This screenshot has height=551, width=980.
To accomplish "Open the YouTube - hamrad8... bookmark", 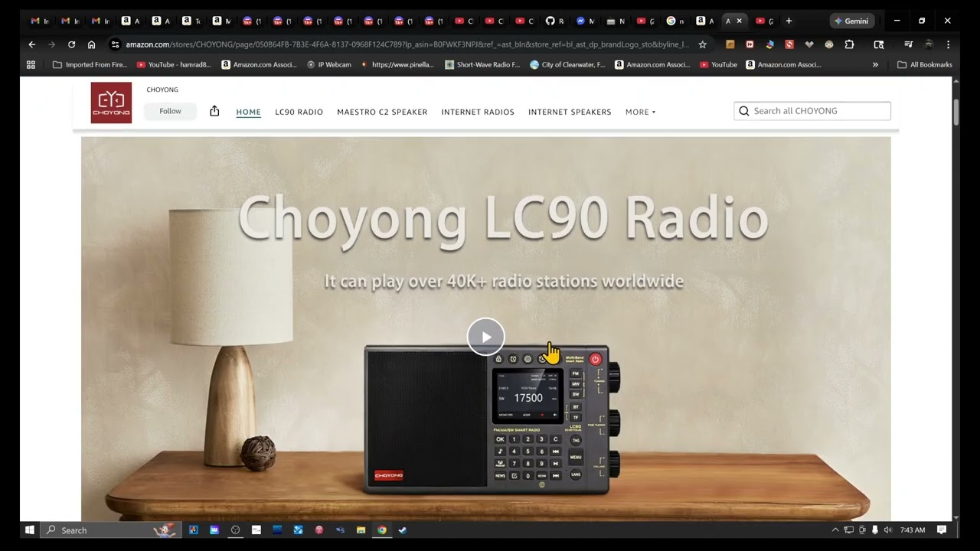I will 174,65.
